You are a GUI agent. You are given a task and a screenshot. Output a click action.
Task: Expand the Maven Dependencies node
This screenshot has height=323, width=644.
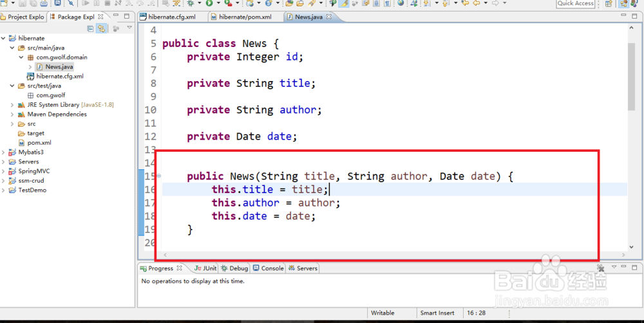[x=12, y=114]
